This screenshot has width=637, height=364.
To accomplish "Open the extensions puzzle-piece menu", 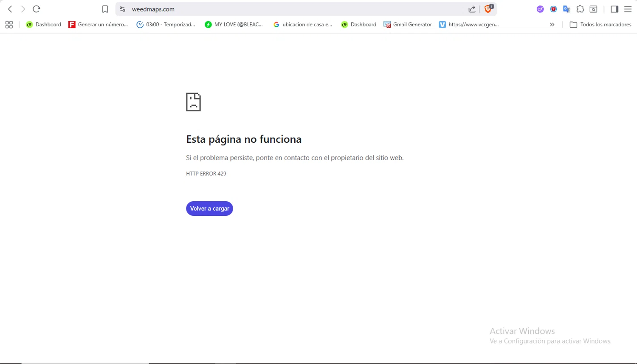I will pyautogui.click(x=580, y=9).
